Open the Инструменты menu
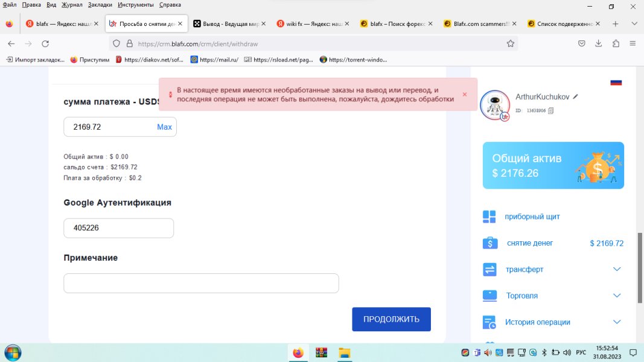The width and height of the screenshot is (644, 362). (136, 5)
